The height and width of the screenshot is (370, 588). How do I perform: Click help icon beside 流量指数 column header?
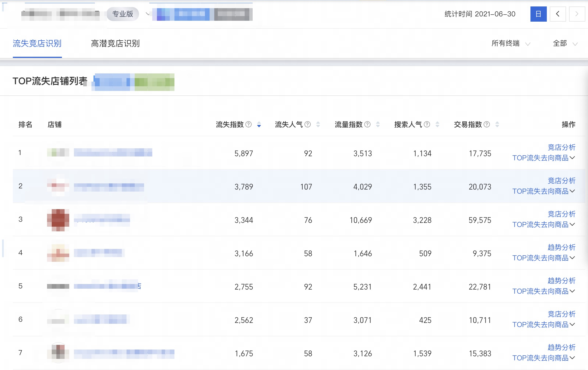367,124
